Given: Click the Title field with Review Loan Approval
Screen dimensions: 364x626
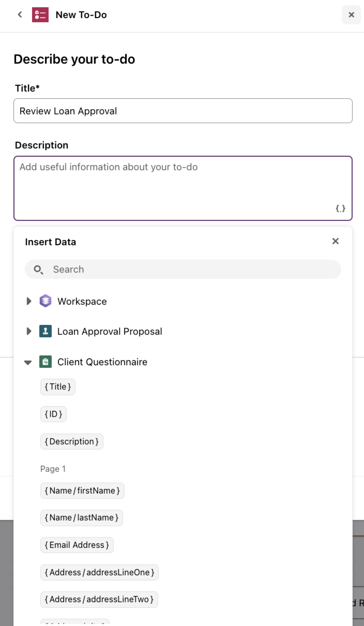Looking at the screenshot, I should [x=183, y=111].
